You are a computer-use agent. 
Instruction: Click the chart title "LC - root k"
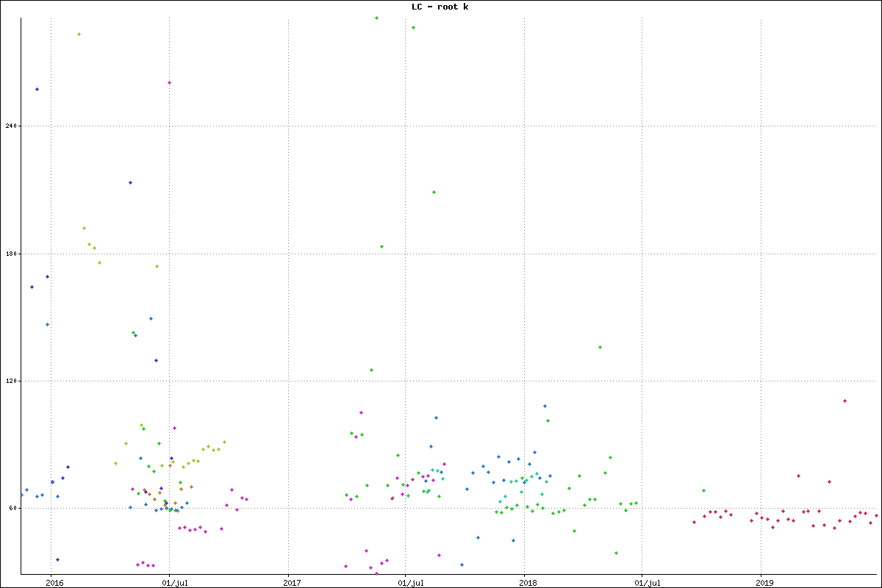click(x=440, y=7)
